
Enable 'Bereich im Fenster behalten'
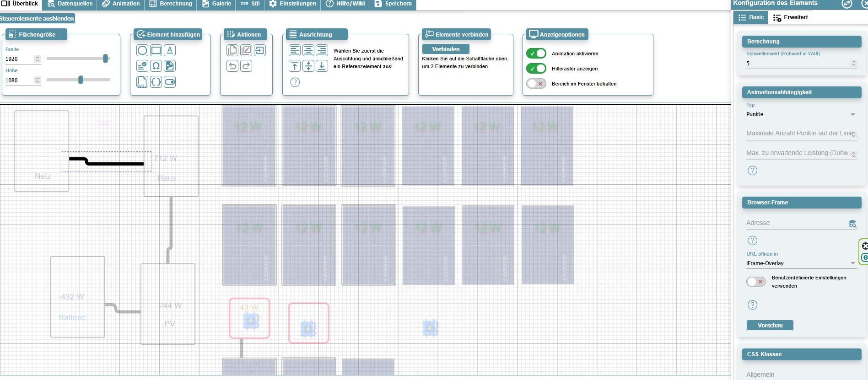[536, 84]
